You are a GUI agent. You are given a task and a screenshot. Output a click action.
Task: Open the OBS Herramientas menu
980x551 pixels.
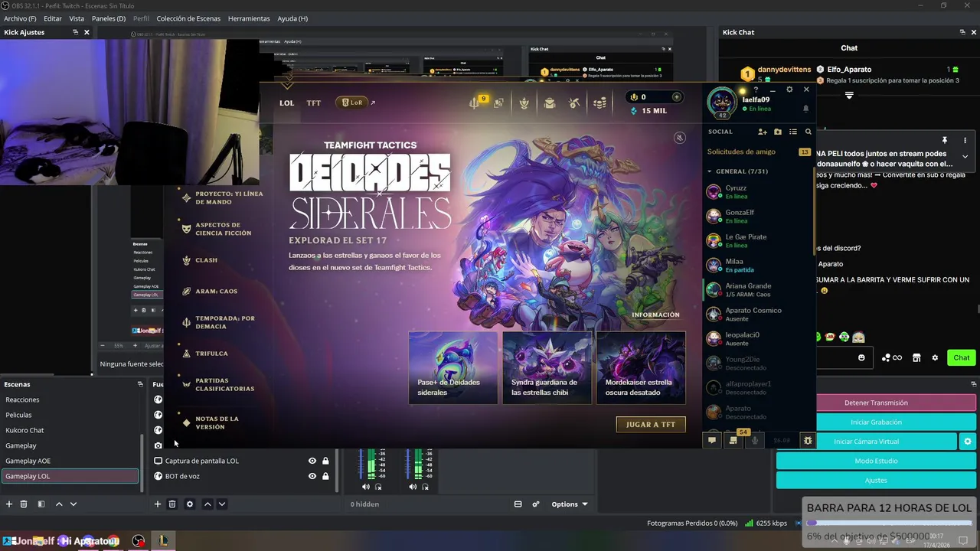point(249,18)
